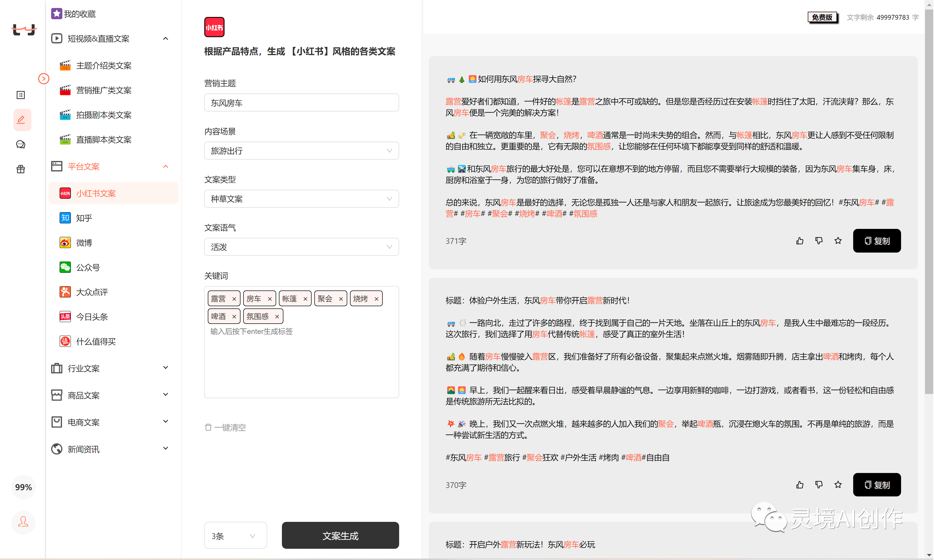934x560 pixels.
Task: Open the 文案类型 dropdown showing 种草文案
Action: [x=302, y=199]
